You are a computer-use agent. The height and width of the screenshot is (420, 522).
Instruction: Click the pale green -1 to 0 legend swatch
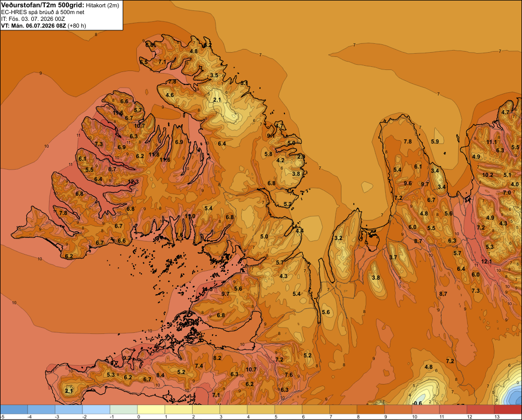click(x=124, y=410)
